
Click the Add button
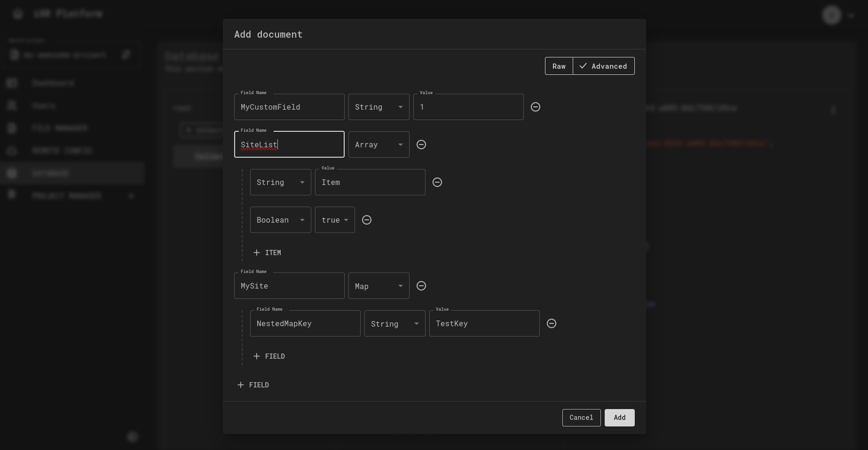pyautogui.click(x=619, y=418)
